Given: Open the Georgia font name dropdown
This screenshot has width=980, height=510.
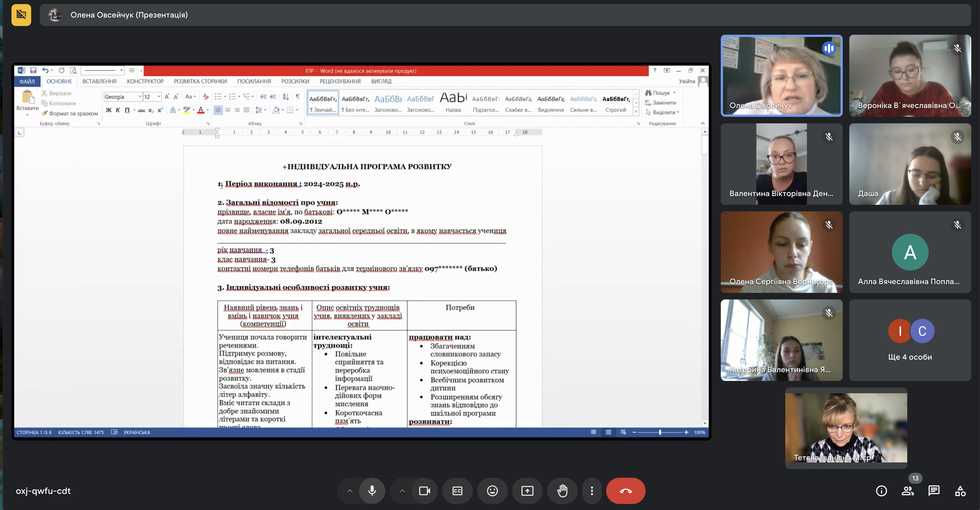Looking at the screenshot, I should click(x=140, y=97).
